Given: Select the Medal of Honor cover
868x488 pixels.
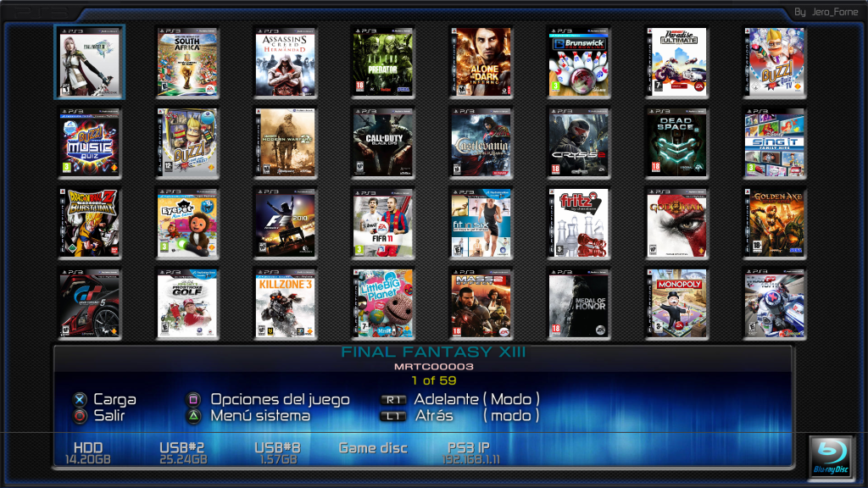Looking at the screenshot, I should (578, 304).
